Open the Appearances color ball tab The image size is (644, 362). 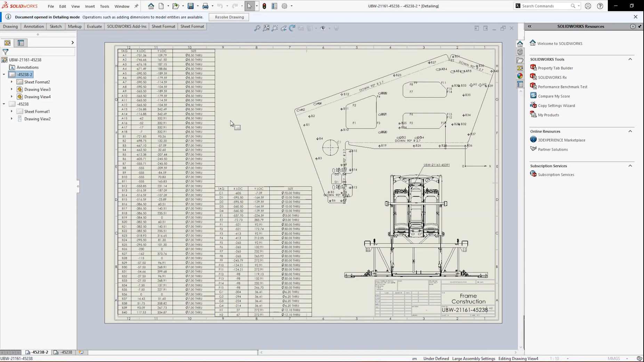coord(520,76)
